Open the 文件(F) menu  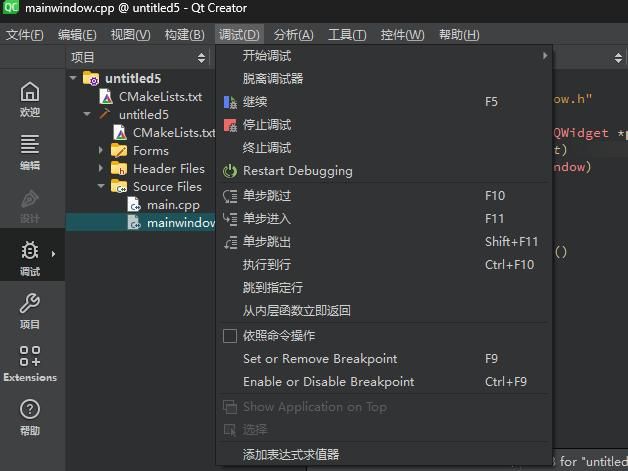(x=25, y=35)
